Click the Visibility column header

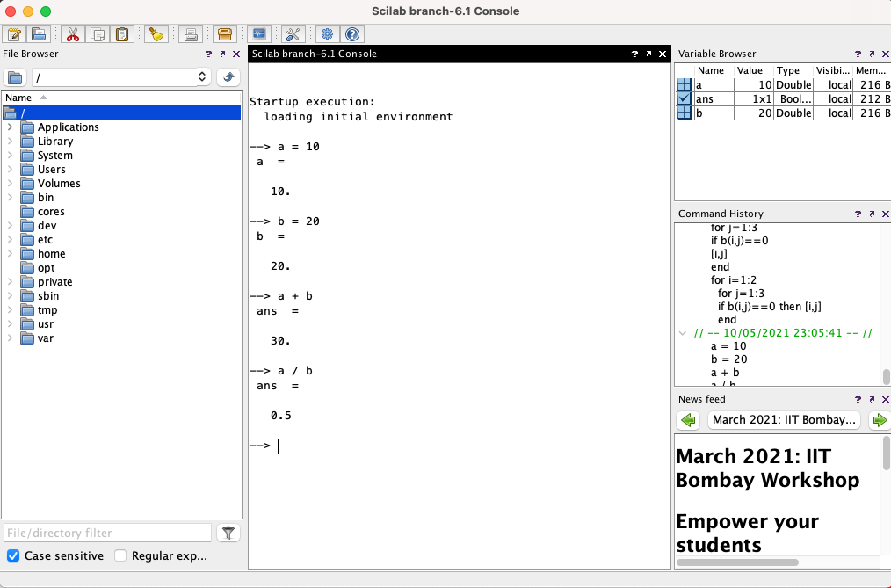[x=833, y=70]
